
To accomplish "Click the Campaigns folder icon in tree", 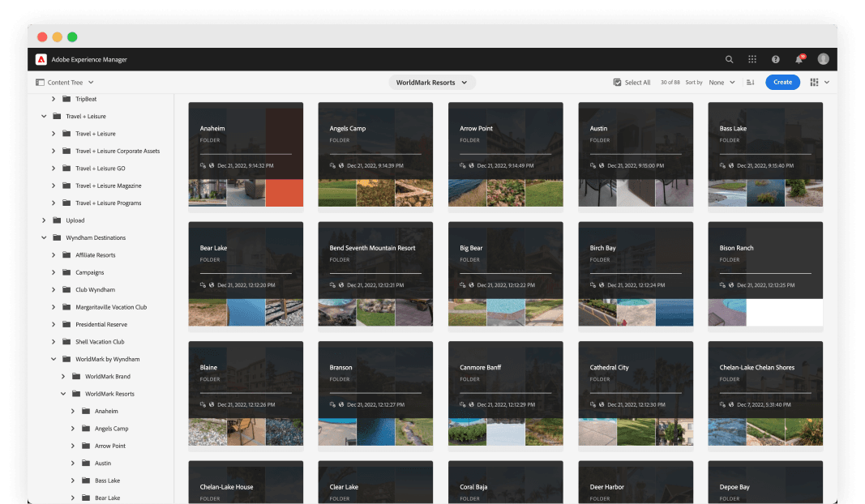I will 66,272.
